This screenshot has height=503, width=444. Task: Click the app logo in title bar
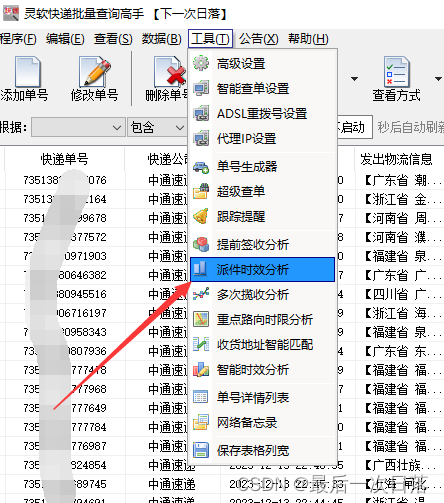[x=11, y=13]
